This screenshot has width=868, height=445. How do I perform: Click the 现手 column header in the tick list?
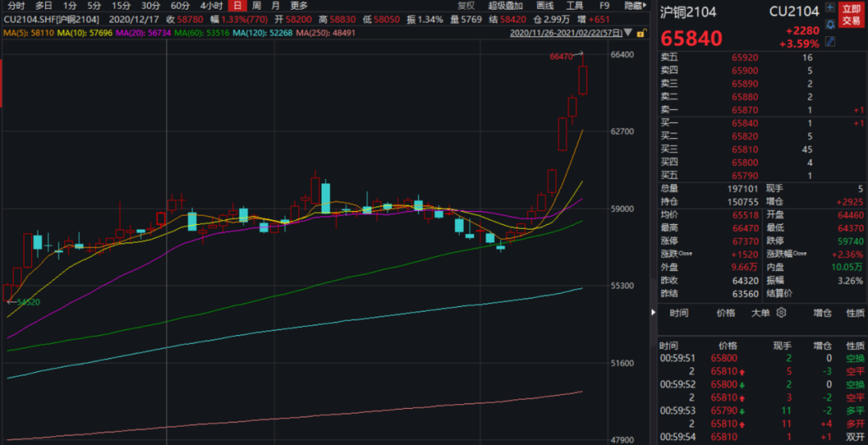[x=782, y=346]
